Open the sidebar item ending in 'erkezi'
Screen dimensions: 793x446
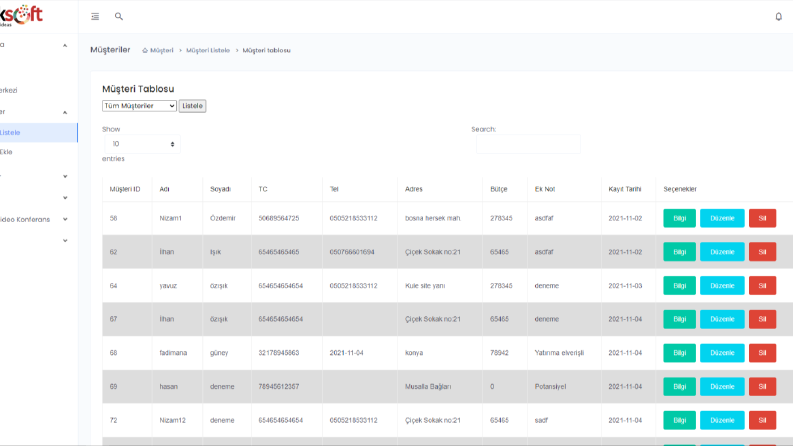pyautogui.click(x=9, y=91)
